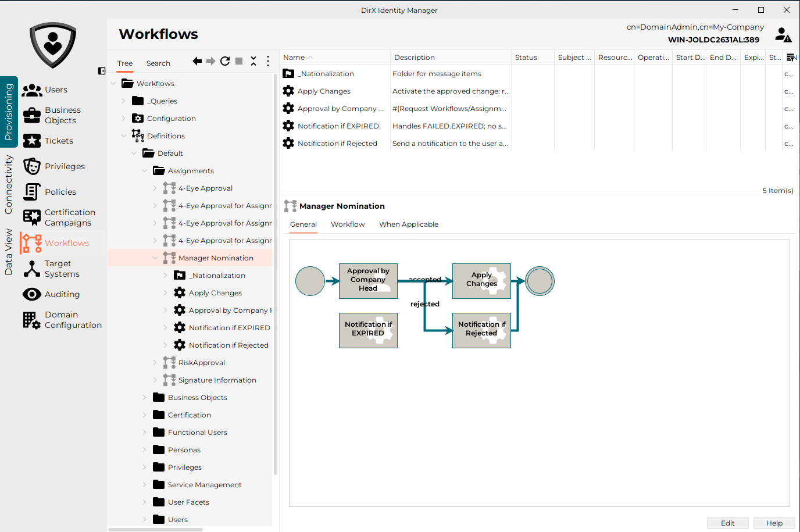This screenshot has width=800, height=532.
Task: Open the Users view in sidebar
Action: coord(56,90)
